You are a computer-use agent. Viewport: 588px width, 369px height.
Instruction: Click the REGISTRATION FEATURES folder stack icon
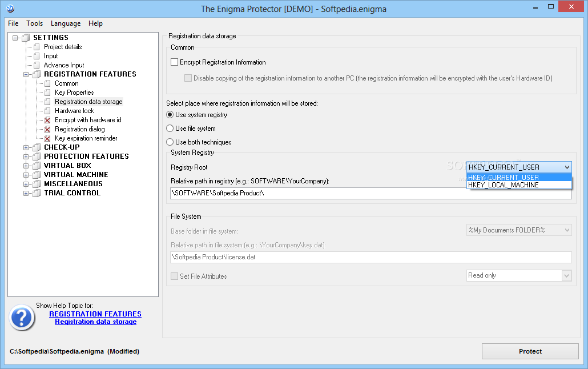pyautogui.click(x=37, y=74)
